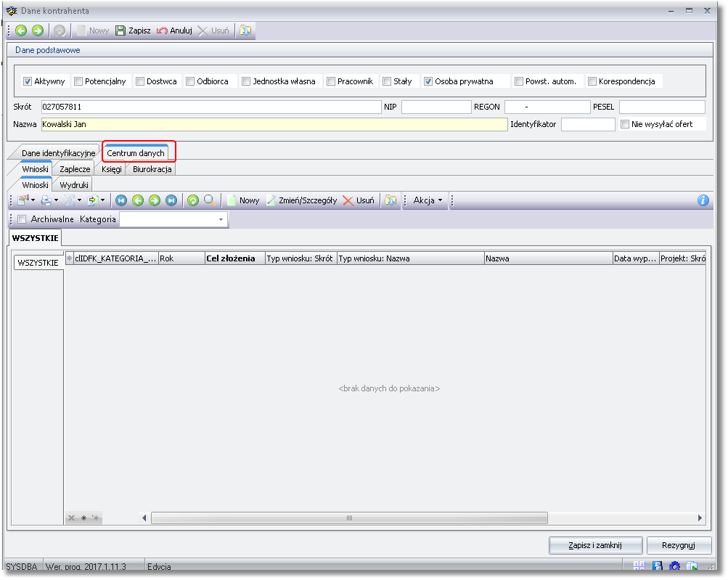The height and width of the screenshot is (580, 728).
Task: Click into the PESEL input field
Action: pyautogui.click(x=662, y=107)
